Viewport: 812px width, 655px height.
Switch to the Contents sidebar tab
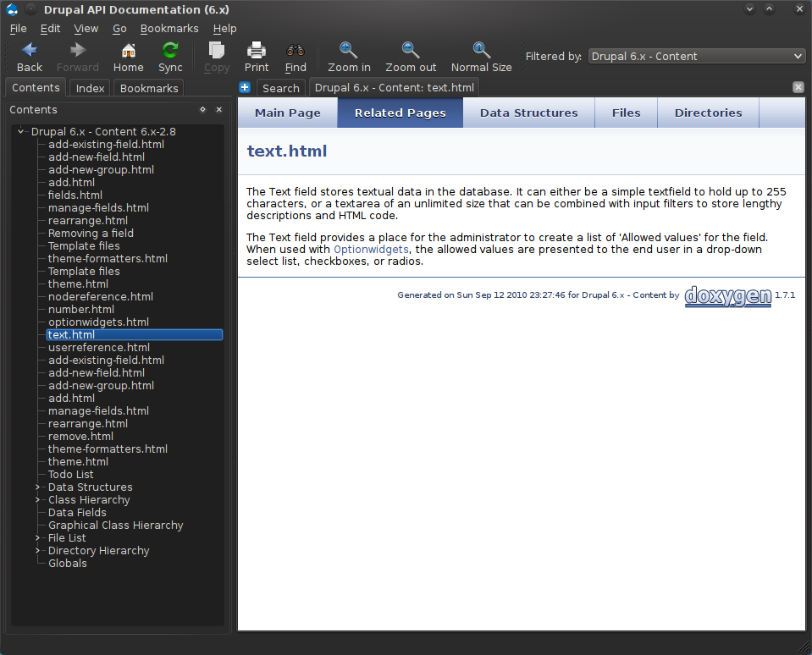click(x=36, y=87)
